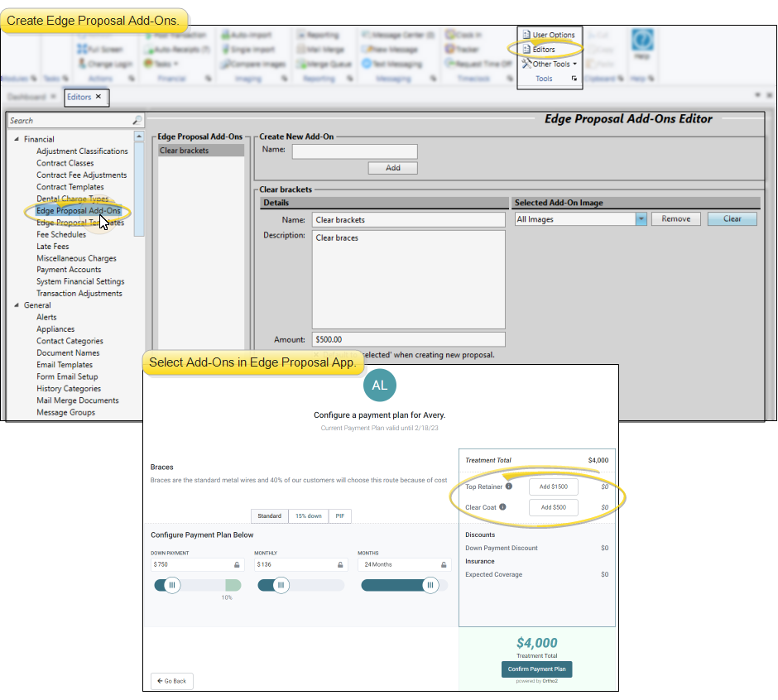Viewport: 778px width, 700px height.
Task: Click the Months slider handle
Action: point(430,585)
